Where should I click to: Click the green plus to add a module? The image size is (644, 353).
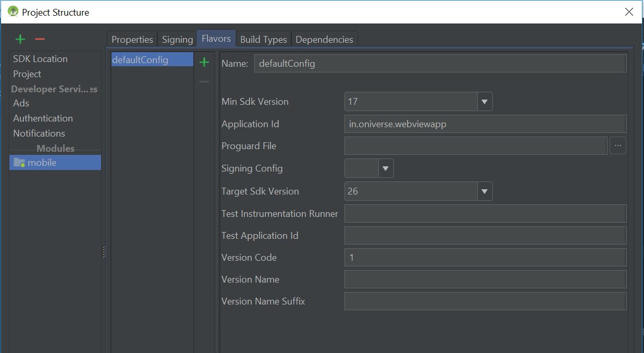[x=20, y=39]
